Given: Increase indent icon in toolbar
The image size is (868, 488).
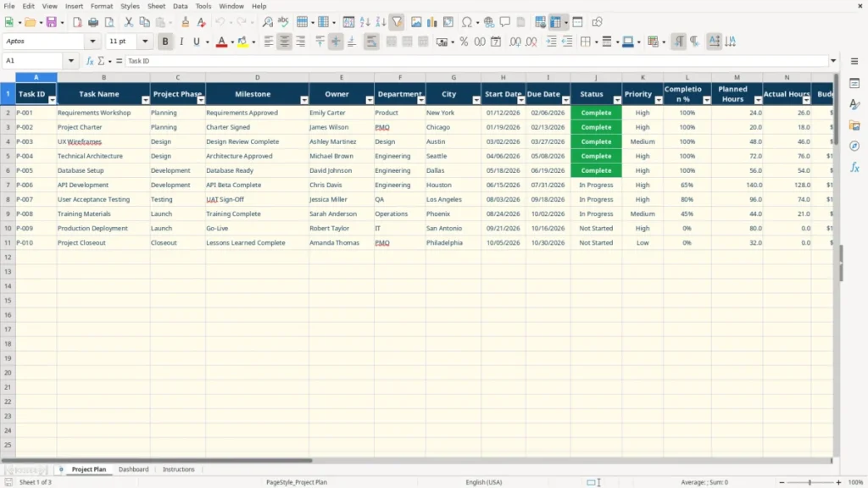Looking at the screenshot, I should coord(551,42).
